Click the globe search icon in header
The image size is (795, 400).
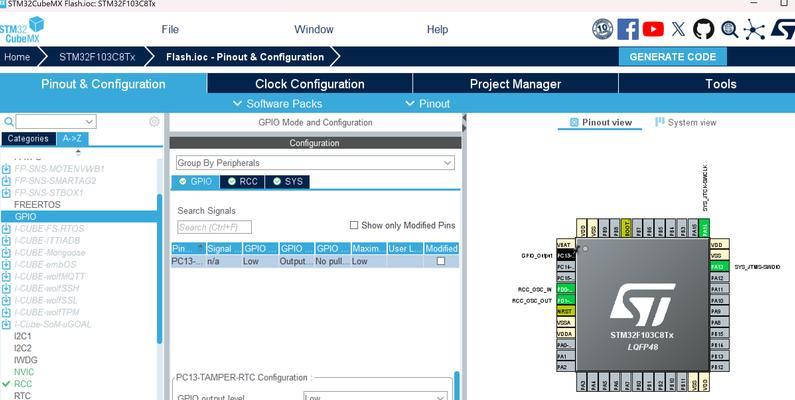pos(730,29)
